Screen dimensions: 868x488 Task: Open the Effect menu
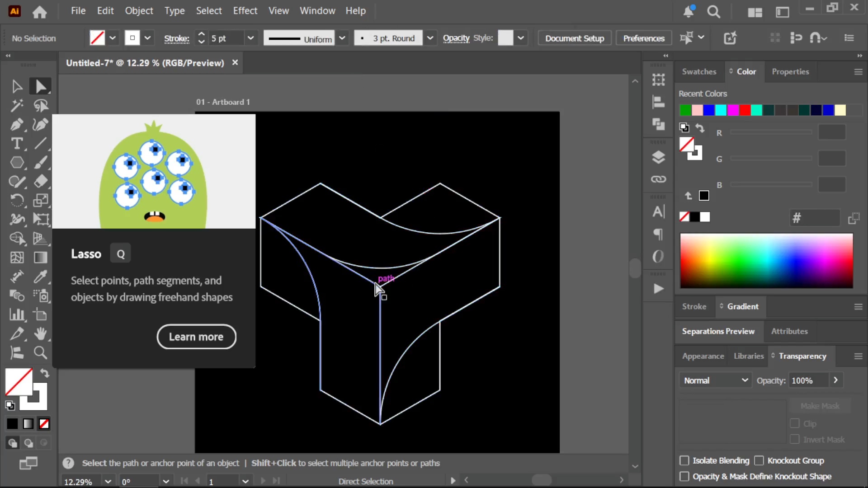tap(245, 11)
